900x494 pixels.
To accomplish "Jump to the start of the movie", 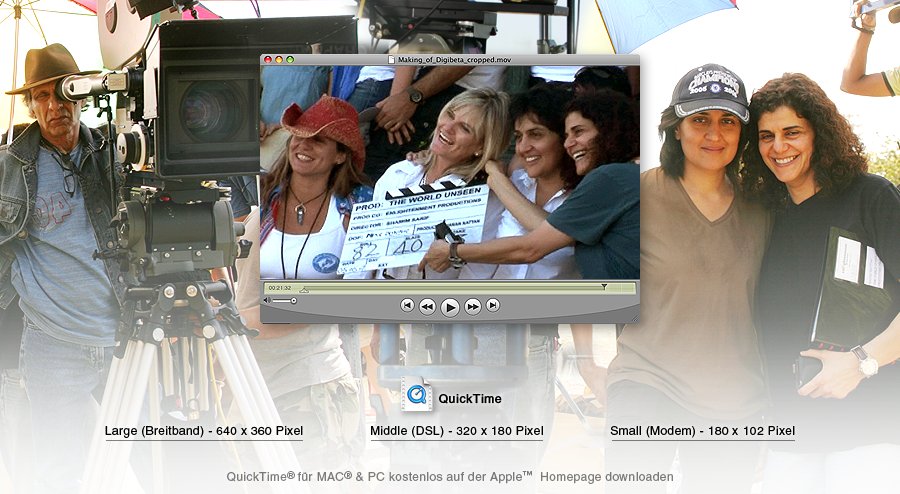I will (407, 305).
